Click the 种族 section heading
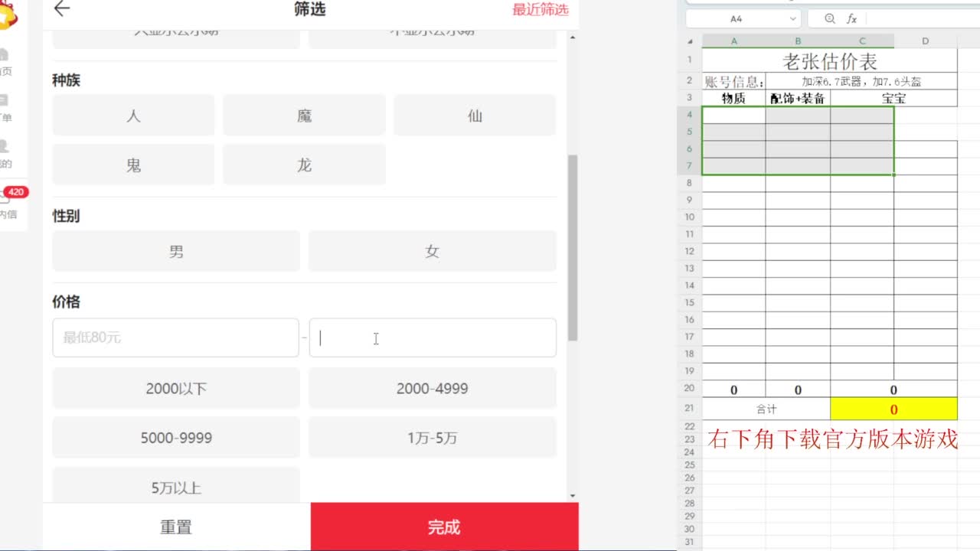 tap(66, 80)
